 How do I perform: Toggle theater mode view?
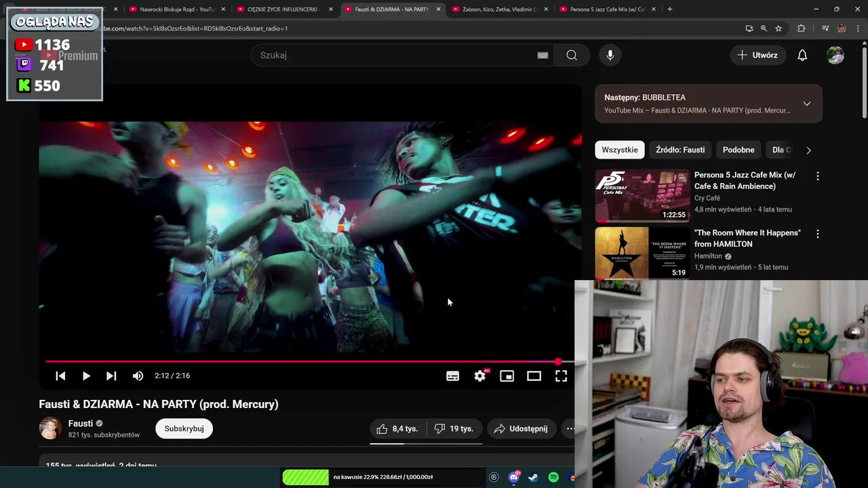point(534,375)
